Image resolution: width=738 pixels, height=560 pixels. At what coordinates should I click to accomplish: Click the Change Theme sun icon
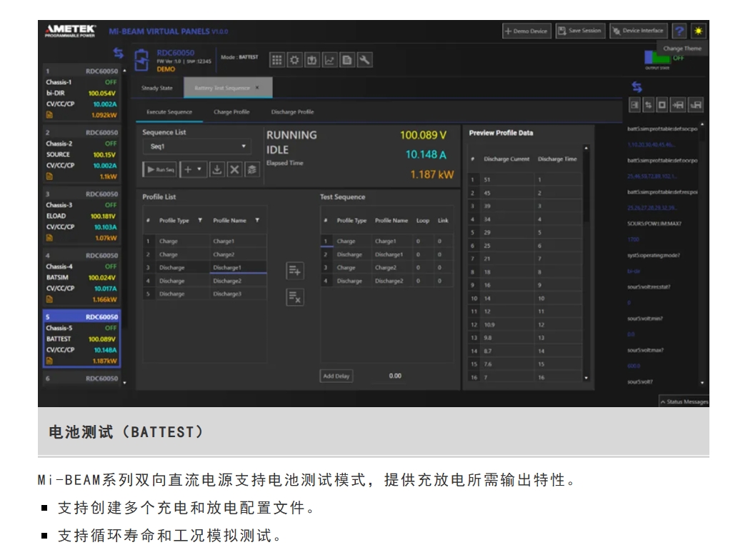click(x=698, y=31)
